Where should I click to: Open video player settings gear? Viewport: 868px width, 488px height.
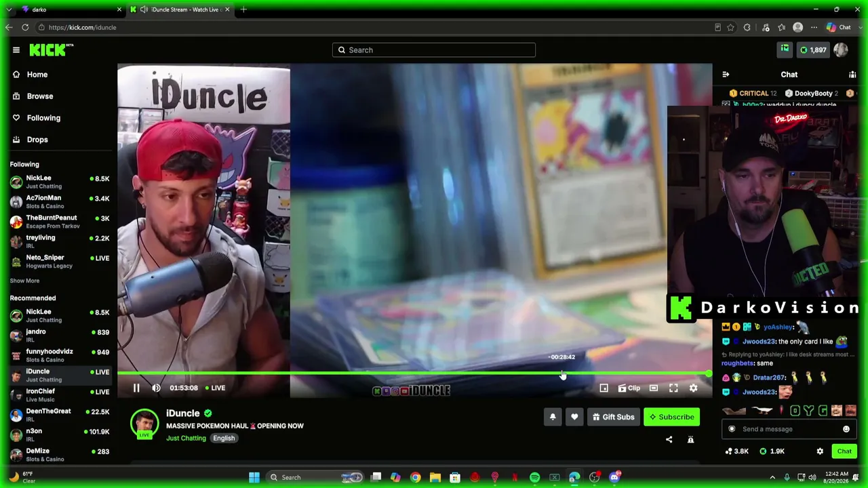(x=693, y=388)
